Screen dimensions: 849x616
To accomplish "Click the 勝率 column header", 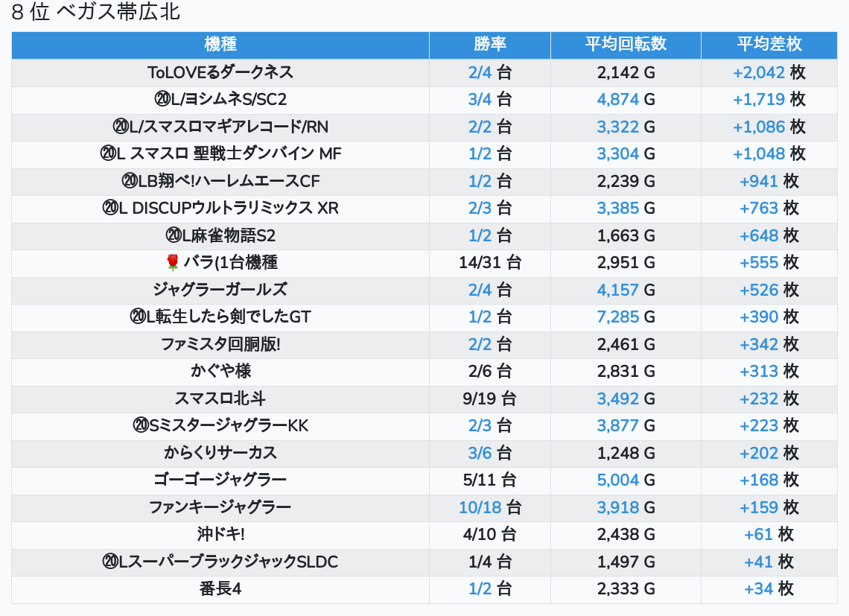I will pyautogui.click(x=490, y=45).
